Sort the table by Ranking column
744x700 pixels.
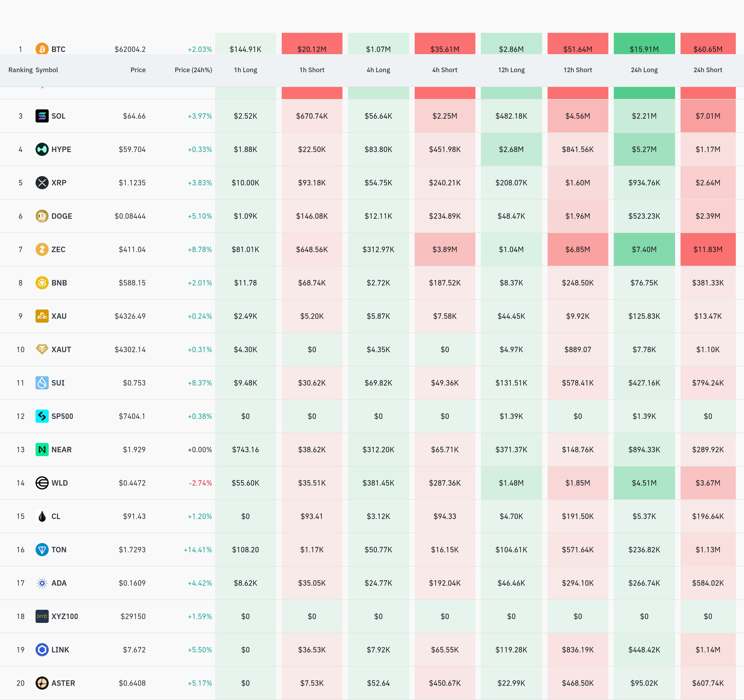(x=21, y=70)
